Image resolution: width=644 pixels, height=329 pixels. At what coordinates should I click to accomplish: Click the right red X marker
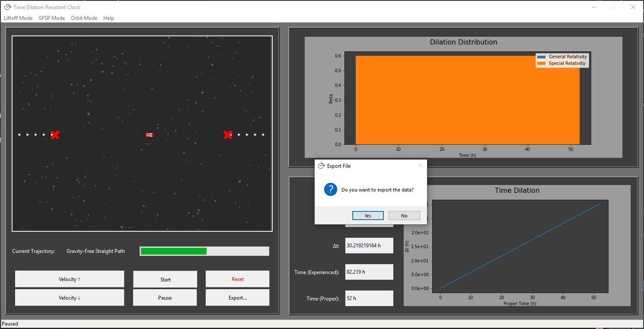point(228,135)
